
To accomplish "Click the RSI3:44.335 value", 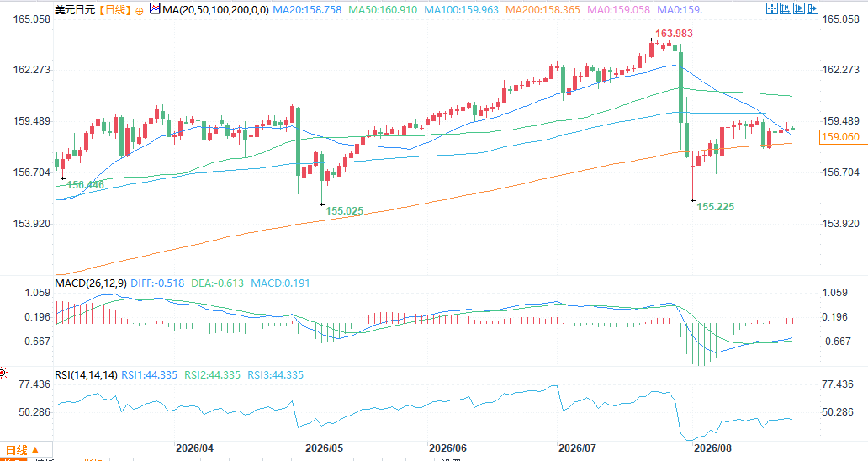I will pyautogui.click(x=275, y=375).
